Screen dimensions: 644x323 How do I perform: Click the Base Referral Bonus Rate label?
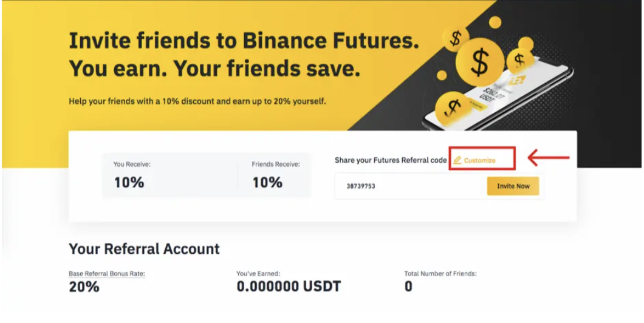pos(107,274)
